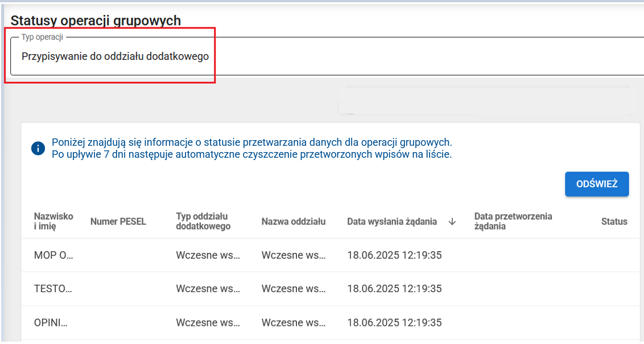Screen dimensions: 644x344
Task: Click the OPINI entry in the list
Action: pyautogui.click(x=50, y=322)
